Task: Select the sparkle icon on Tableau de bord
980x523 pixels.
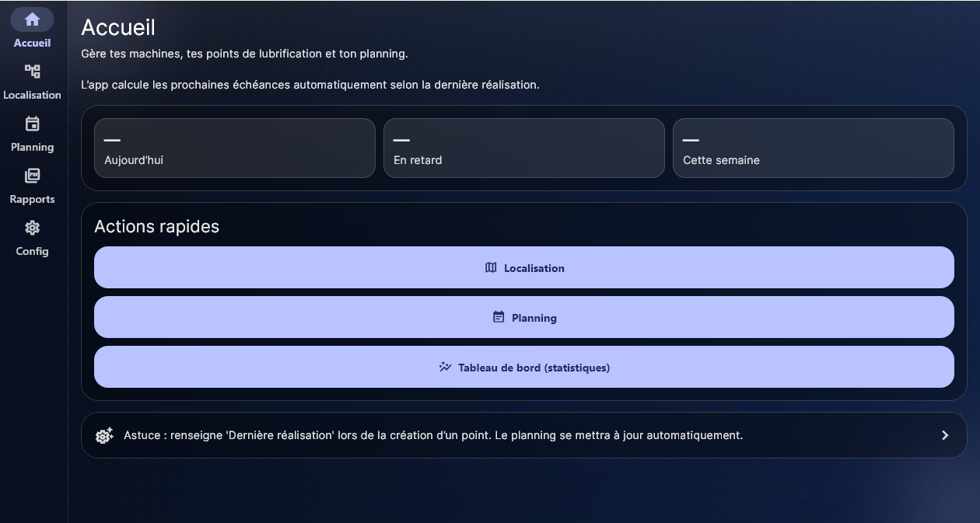Action: [x=445, y=367]
